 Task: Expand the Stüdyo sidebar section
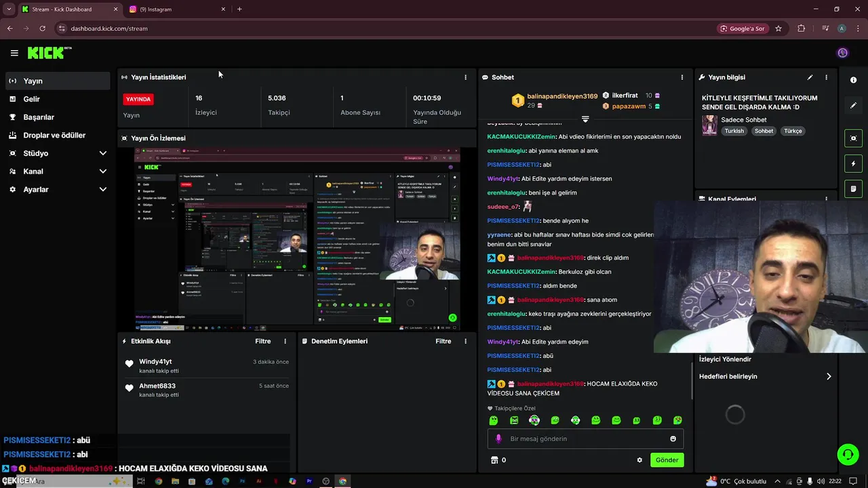(58, 153)
